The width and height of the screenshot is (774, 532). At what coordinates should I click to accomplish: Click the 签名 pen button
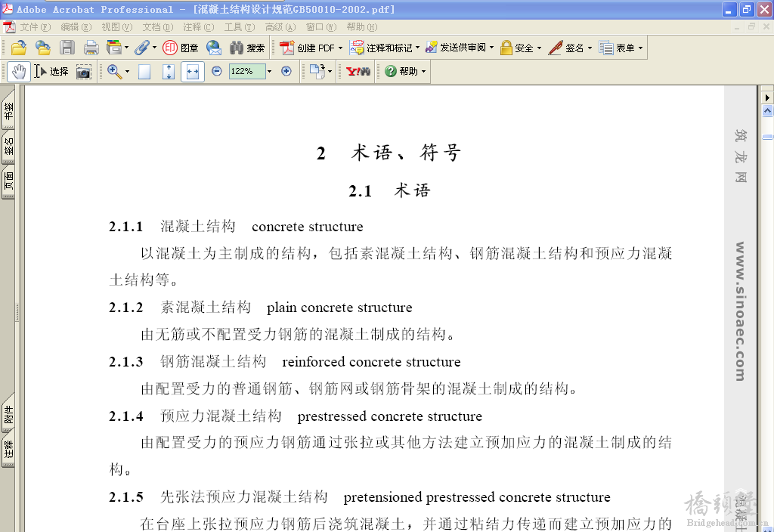pyautogui.click(x=566, y=48)
